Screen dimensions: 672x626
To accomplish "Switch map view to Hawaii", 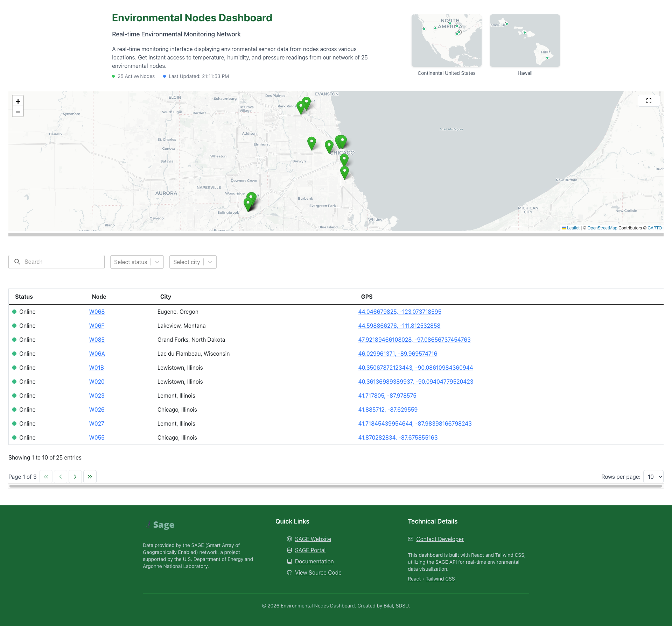I will point(524,40).
